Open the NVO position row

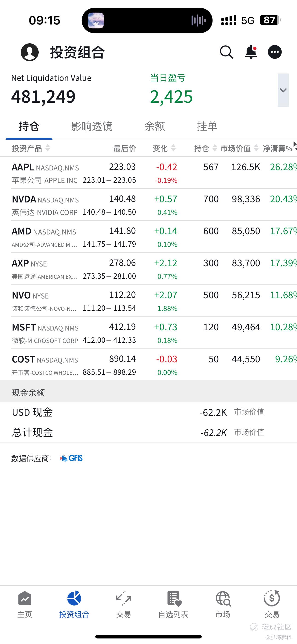click(x=148, y=301)
